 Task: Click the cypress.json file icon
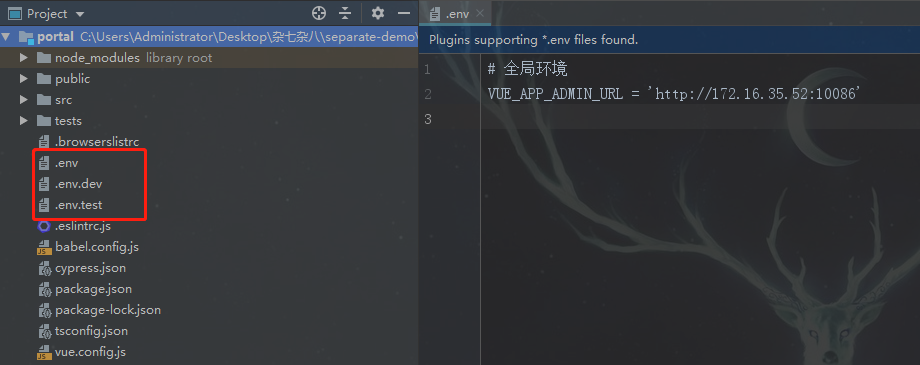(x=44, y=268)
